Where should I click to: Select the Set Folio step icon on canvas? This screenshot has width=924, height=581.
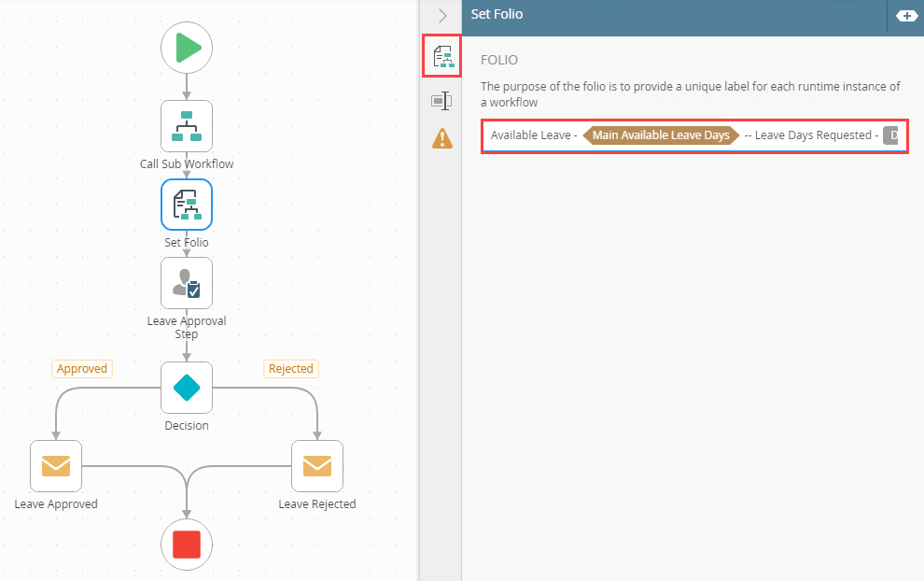point(187,205)
